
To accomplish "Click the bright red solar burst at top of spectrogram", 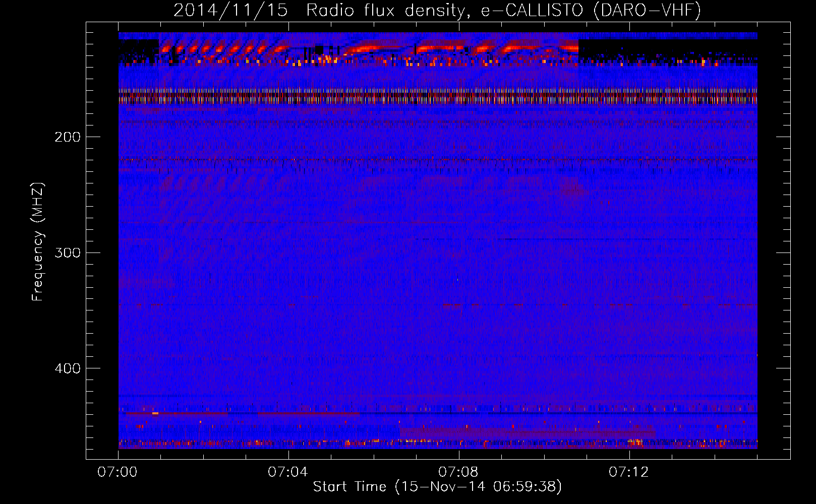I will click(369, 48).
